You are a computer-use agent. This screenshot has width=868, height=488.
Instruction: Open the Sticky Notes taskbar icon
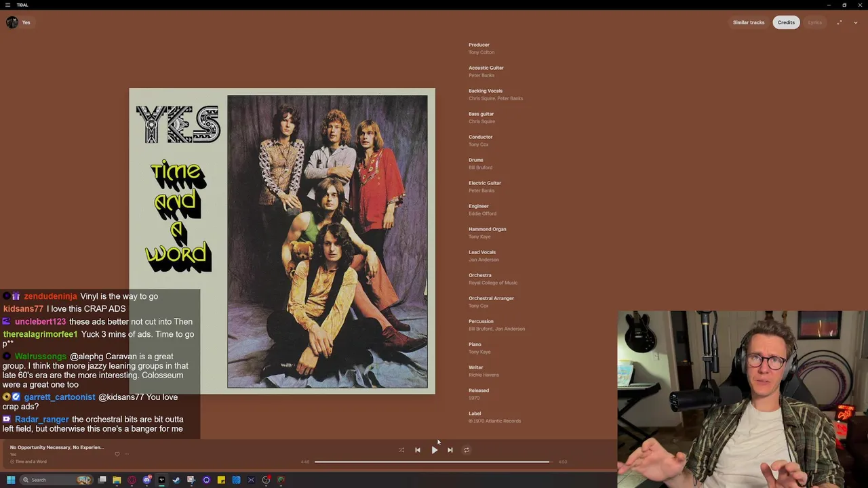click(x=221, y=480)
